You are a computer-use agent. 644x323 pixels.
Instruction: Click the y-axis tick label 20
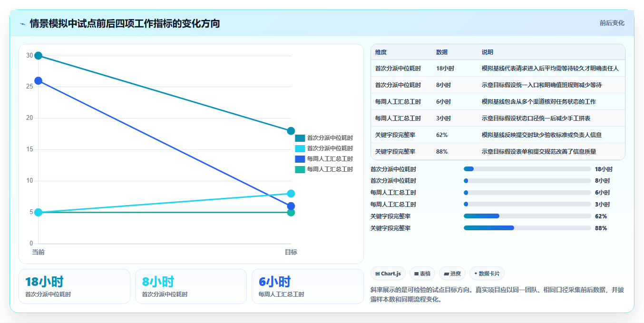29,118
